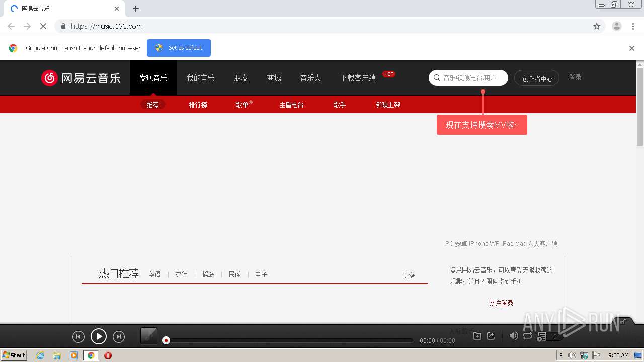Click the system clock 9:23 AM
The image size is (644, 362).
(x=618, y=355)
